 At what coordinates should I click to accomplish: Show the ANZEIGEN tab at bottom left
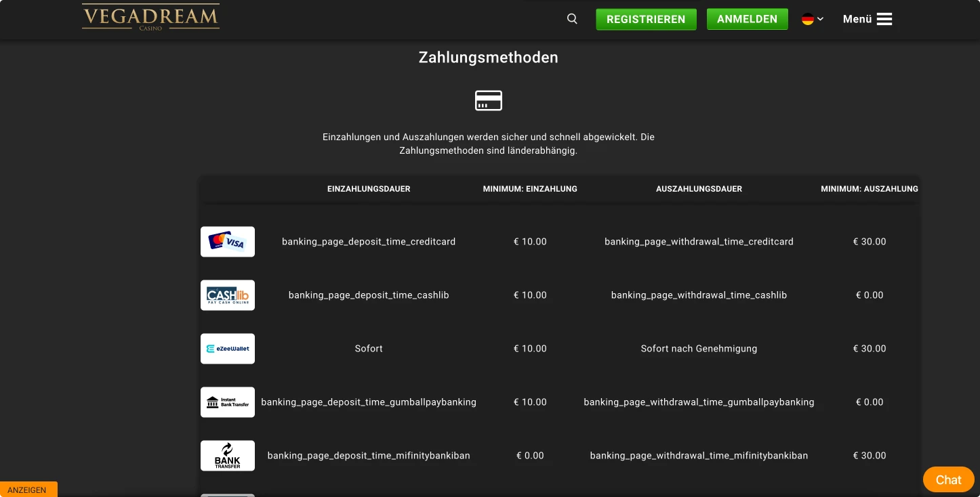28,490
